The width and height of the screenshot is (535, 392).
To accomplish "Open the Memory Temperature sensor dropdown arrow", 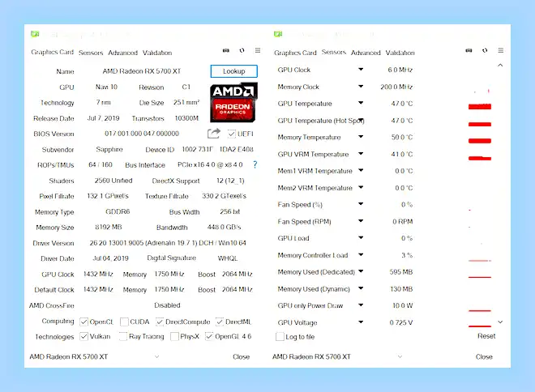I will 361,136.
